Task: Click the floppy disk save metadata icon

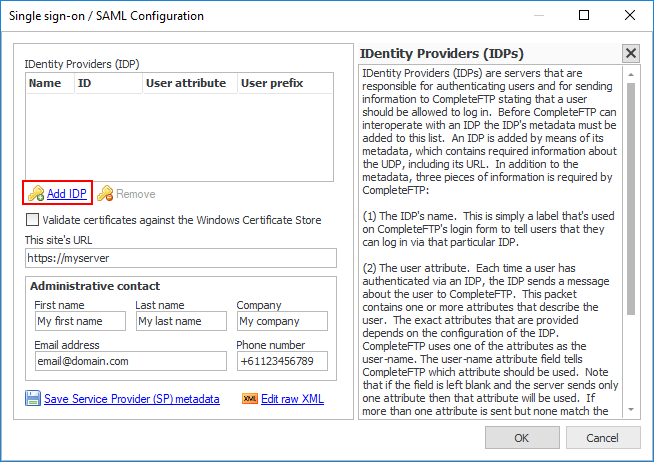Action: (x=33, y=399)
